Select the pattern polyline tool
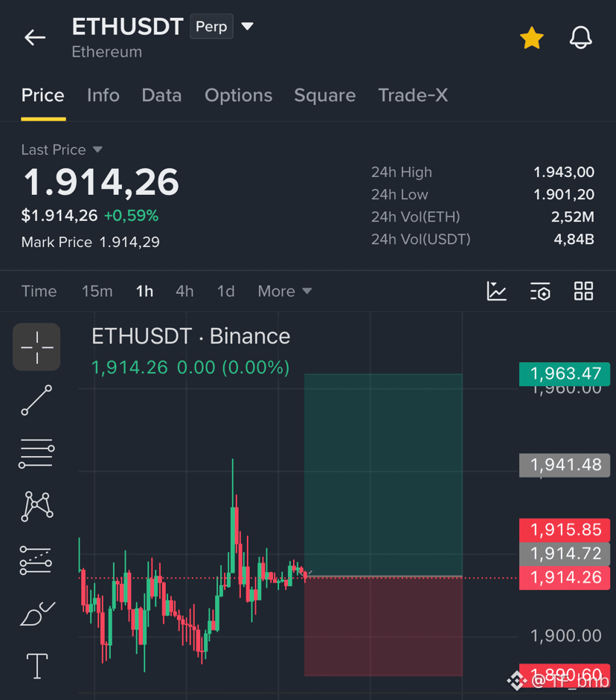This screenshot has width=616, height=700. point(36,507)
